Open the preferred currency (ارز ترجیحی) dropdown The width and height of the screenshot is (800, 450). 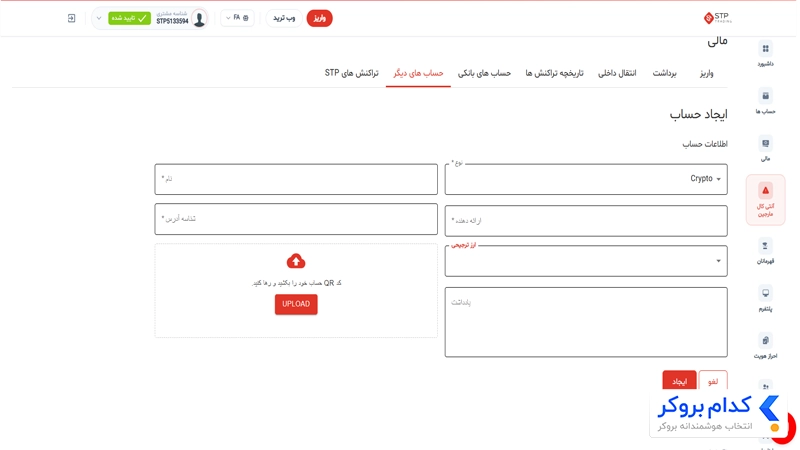tap(586, 261)
